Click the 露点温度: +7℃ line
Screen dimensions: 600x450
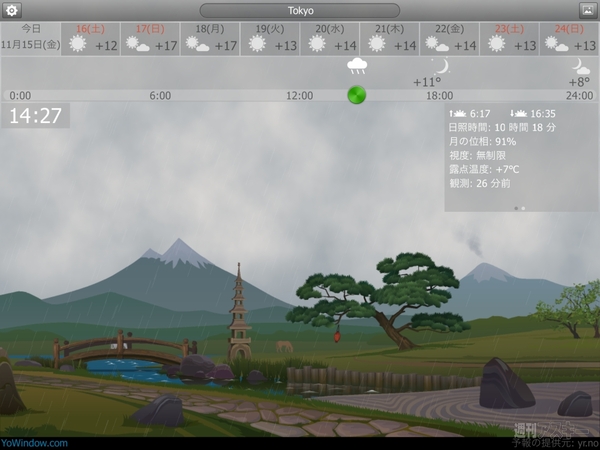[484, 169]
